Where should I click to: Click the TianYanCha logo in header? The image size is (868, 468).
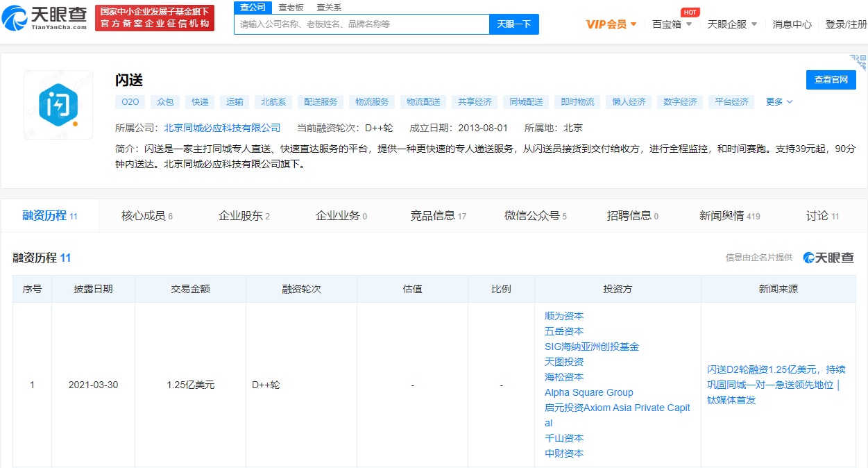(46, 18)
